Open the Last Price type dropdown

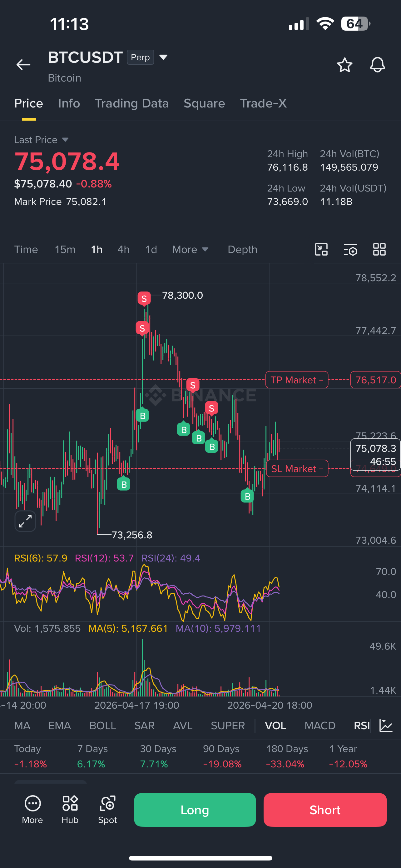[x=65, y=140]
